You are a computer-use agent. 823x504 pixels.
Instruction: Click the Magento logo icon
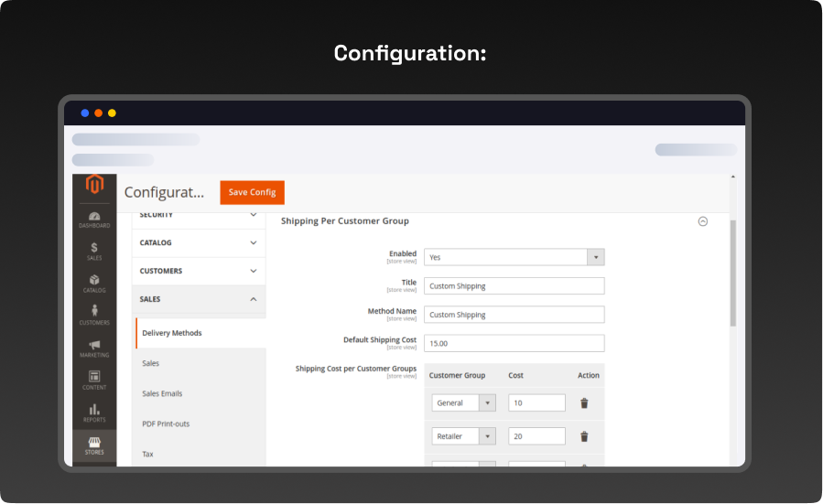[x=94, y=186]
